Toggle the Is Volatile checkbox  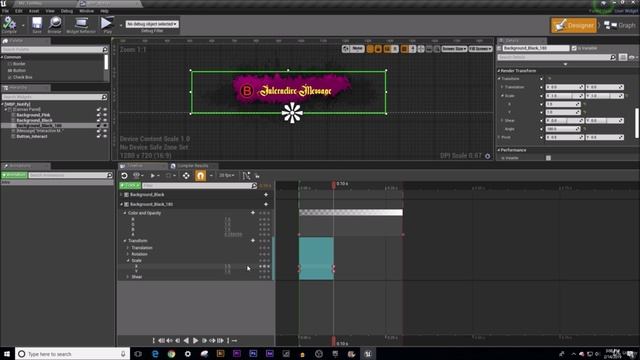(548, 158)
